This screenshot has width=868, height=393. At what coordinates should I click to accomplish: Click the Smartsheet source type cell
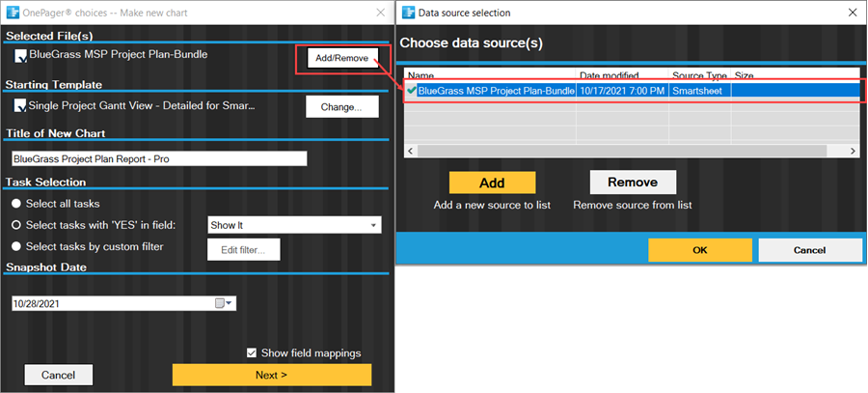[700, 91]
